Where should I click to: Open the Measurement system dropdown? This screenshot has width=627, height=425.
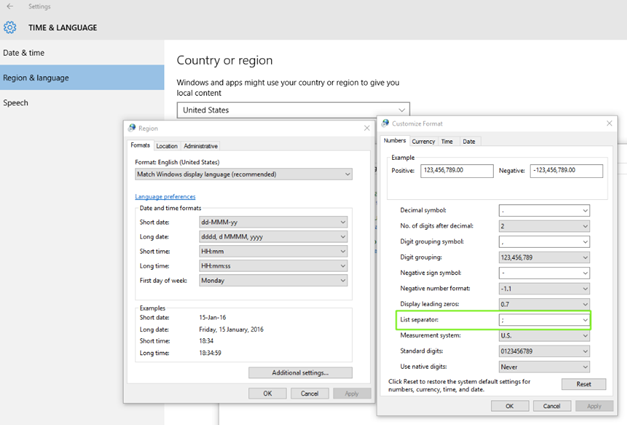tap(544, 335)
